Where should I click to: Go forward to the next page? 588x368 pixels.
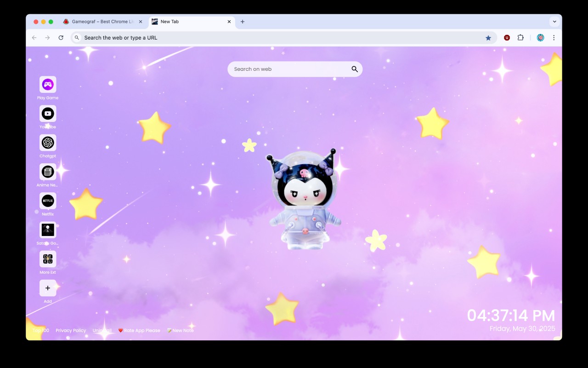47,38
